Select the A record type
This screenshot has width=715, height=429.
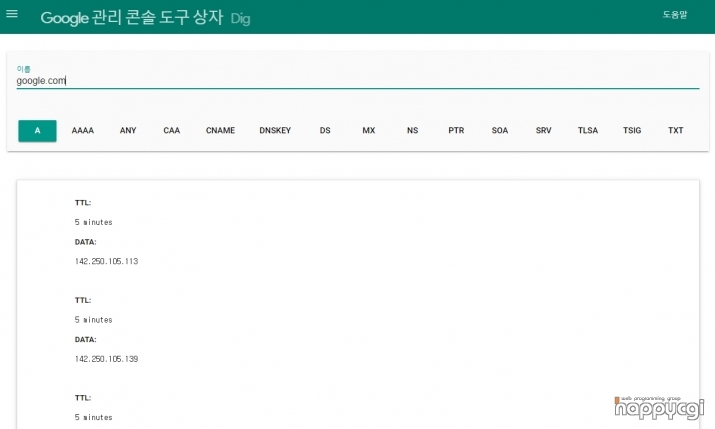click(37, 131)
